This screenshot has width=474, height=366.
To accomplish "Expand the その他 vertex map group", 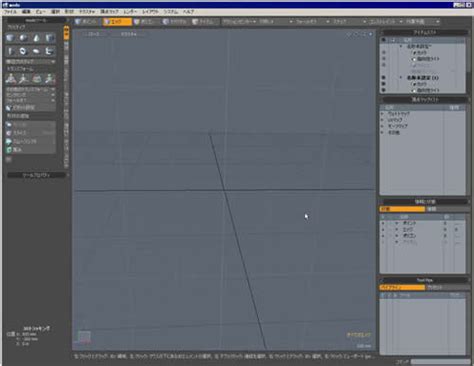I will (383, 133).
